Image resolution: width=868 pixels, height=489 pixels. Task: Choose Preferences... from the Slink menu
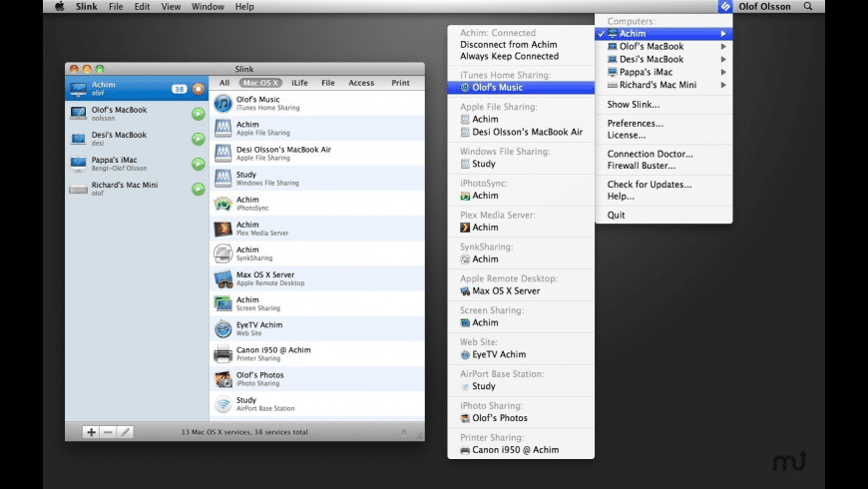click(x=635, y=124)
